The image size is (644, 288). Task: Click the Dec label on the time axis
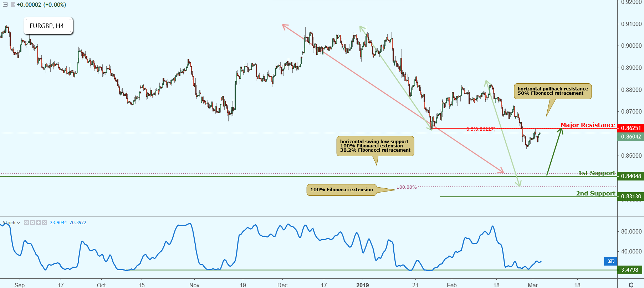[282, 285]
